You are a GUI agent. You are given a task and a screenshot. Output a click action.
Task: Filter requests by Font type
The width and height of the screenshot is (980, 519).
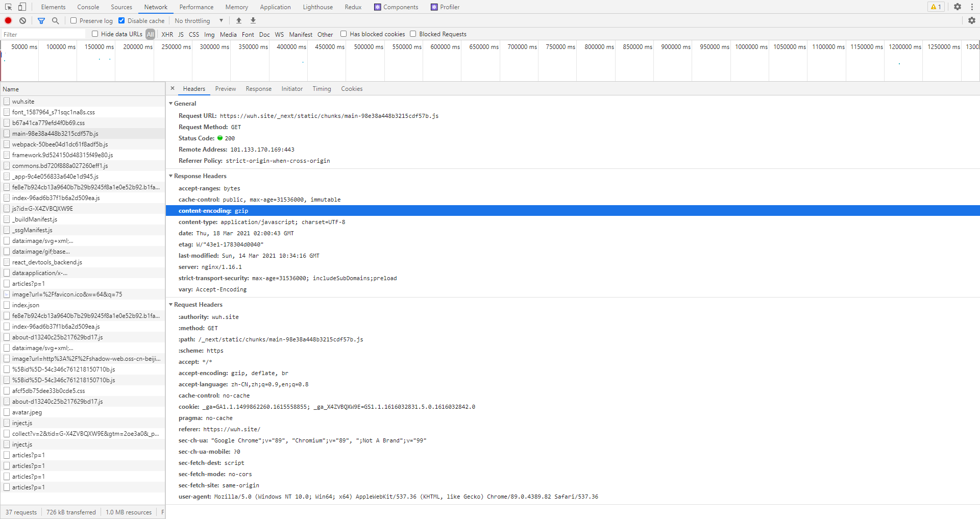click(248, 34)
